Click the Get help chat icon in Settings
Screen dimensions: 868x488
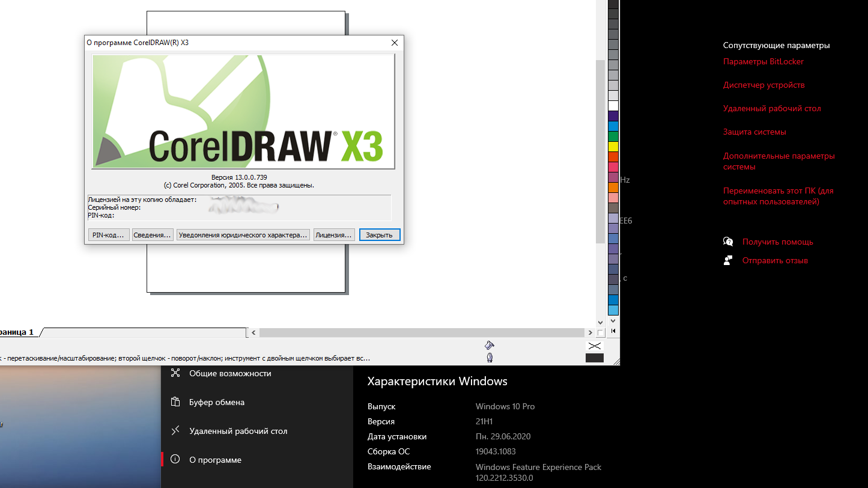(728, 242)
